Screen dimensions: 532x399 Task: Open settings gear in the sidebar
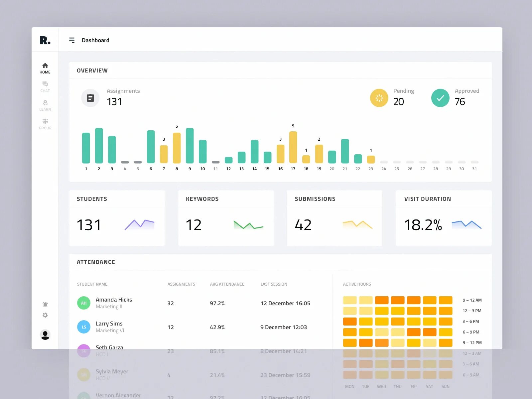45,315
